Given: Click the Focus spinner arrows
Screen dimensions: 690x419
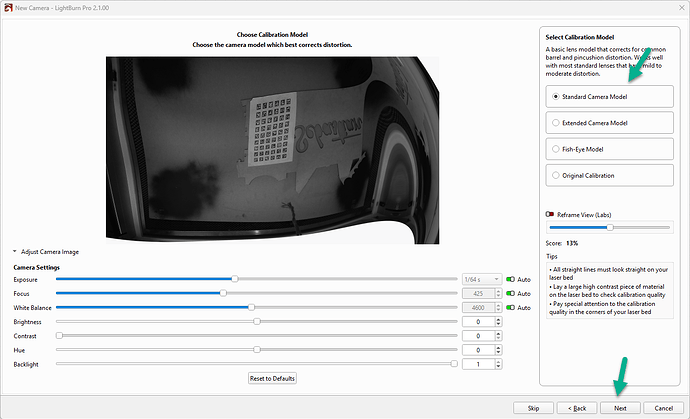Looking at the screenshot, I should coord(499,294).
